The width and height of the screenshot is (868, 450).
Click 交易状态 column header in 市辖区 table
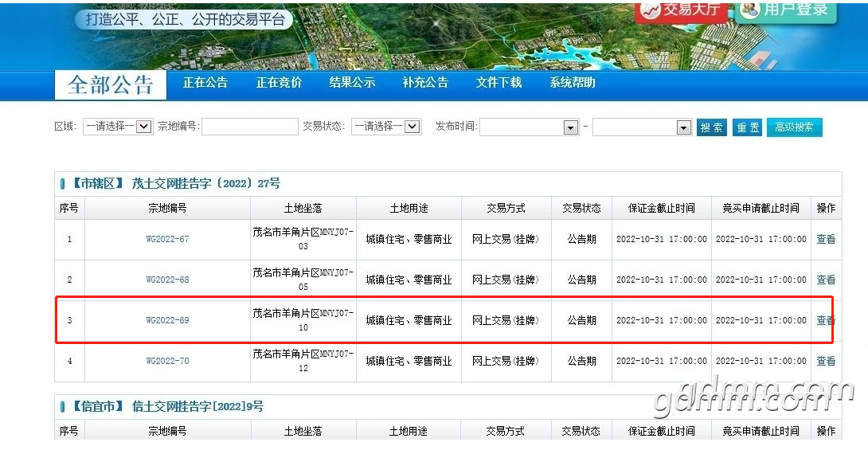click(581, 208)
